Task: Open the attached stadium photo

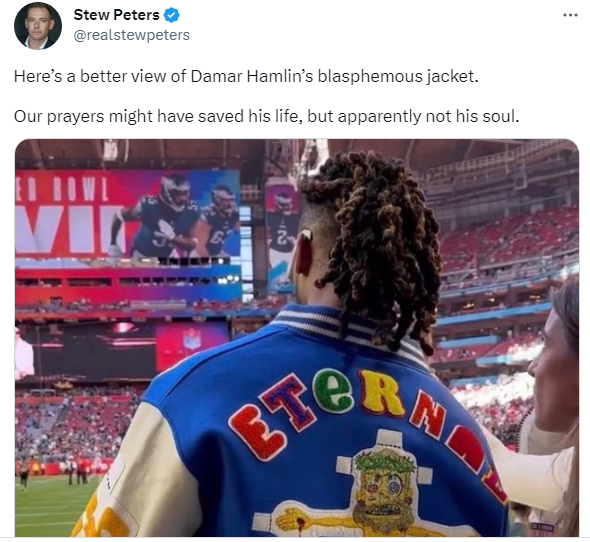Action: coord(297,338)
